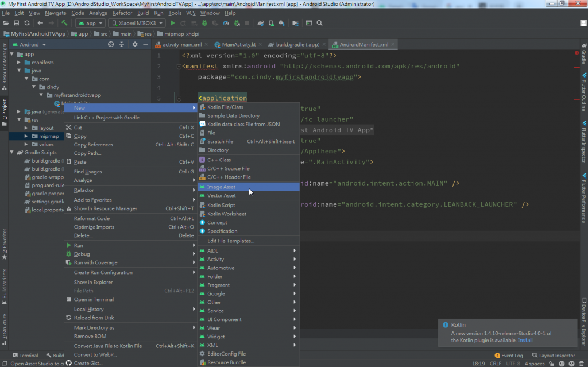The image size is (588, 367).
Task: Click the Open folder toolbar icon
Action: (6, 23)
